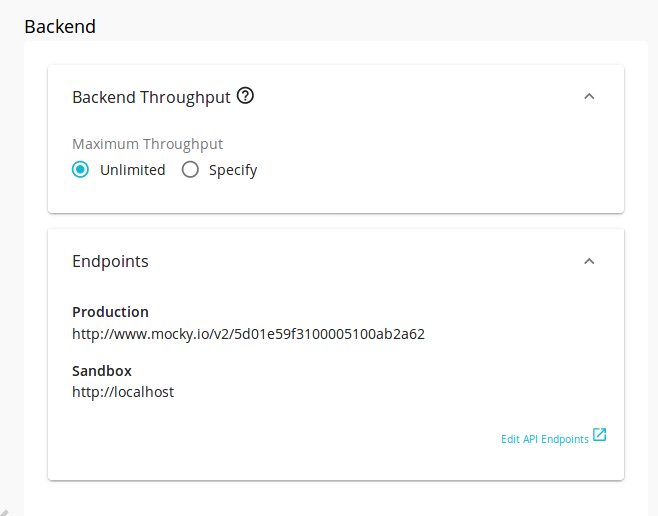The width and height of the screenshot is (658, 516).
Task: Click the partial pencil icon at bottom-left corner
Action: click(x=4, y=513)
